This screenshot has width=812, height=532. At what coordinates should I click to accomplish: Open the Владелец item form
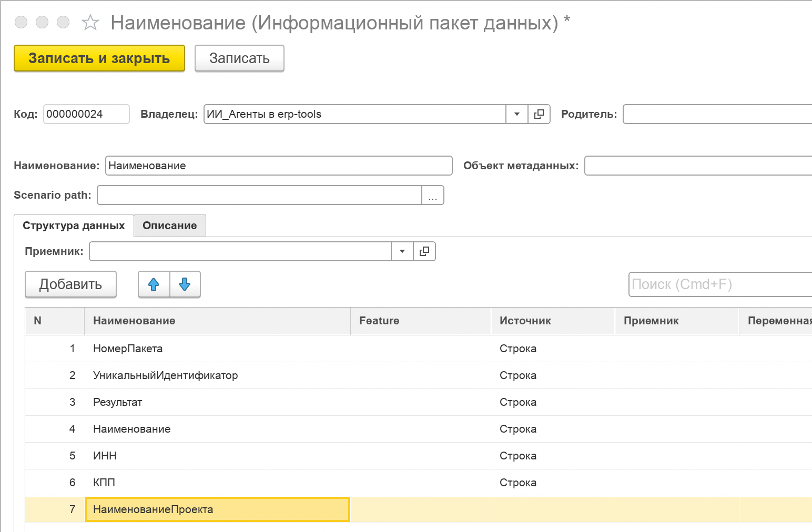[539, 114]
